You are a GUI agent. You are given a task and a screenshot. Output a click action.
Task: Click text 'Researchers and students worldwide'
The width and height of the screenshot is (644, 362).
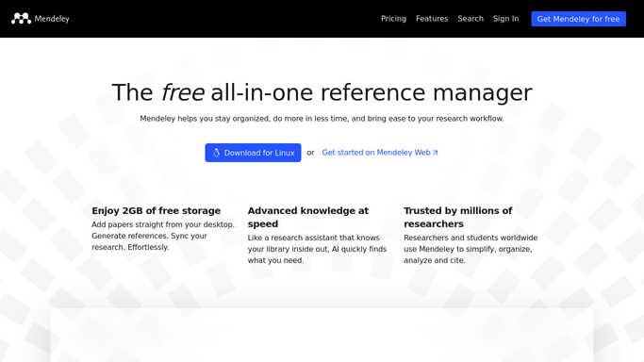point(471,238)
